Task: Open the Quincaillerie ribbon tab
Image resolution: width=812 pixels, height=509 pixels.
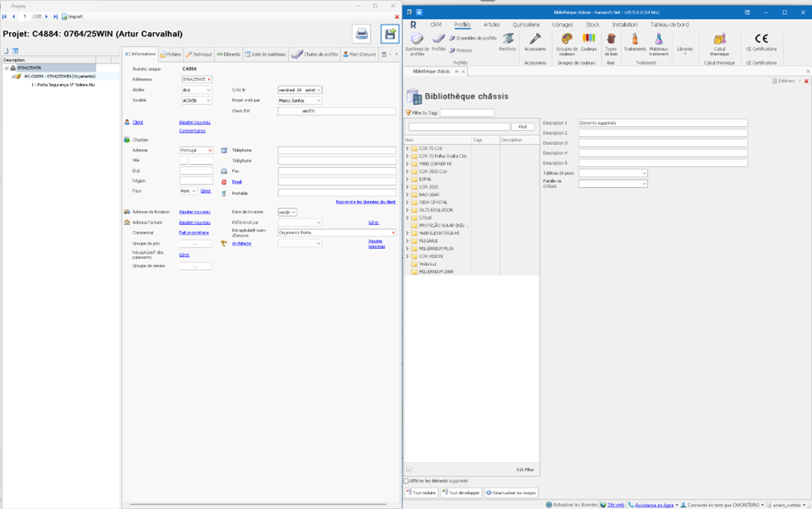Action: coord(526,25)
